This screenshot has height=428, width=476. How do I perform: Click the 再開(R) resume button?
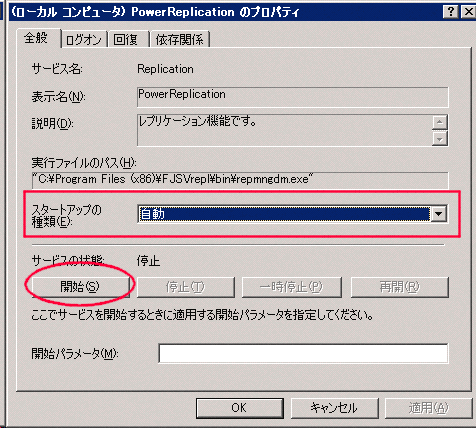[400, 287]
